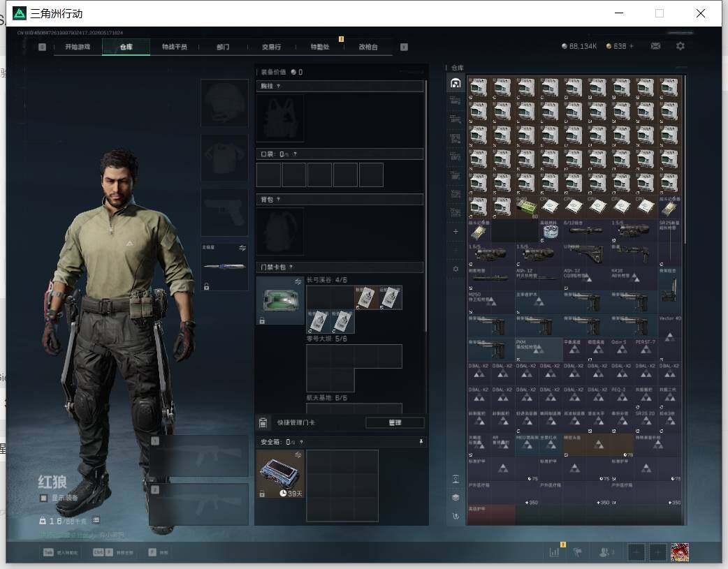
Task: Invite teammate with first plus slot
Action: click(636, 552)
